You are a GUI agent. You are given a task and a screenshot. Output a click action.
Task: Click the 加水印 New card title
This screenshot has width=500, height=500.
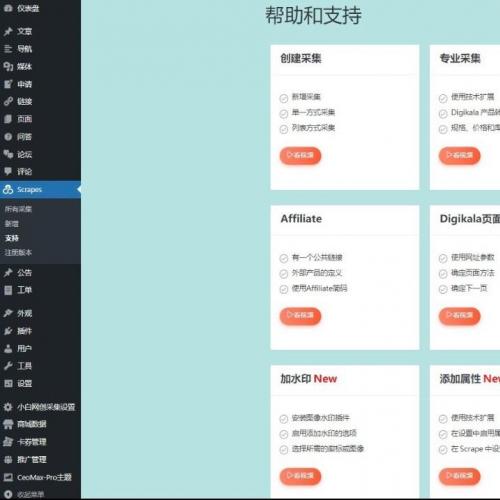[309, 379]
